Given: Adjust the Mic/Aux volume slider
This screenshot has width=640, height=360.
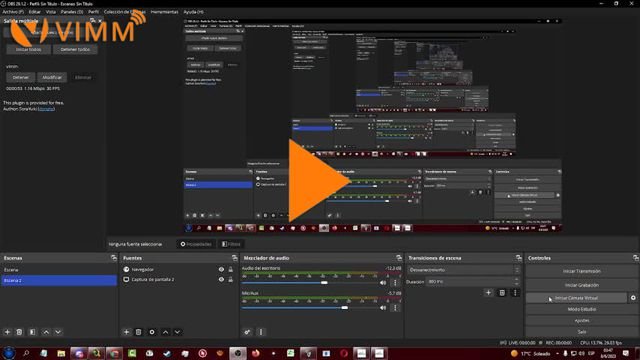Looking at the screenshot, I should (345, 308).
